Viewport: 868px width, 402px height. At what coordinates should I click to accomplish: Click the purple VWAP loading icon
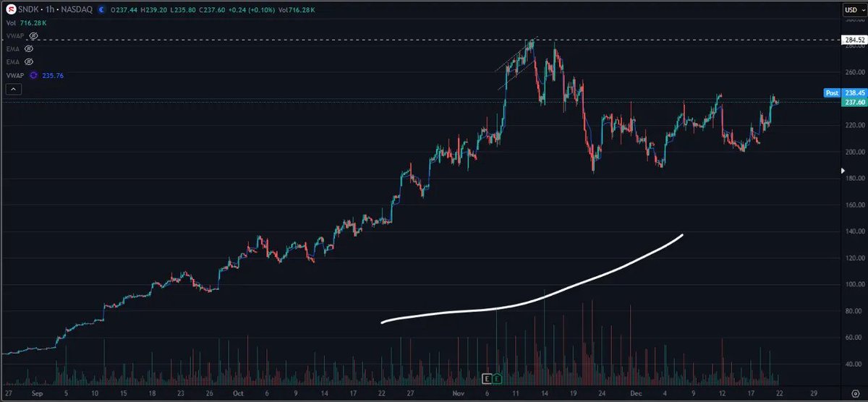[x=33, y=75]
